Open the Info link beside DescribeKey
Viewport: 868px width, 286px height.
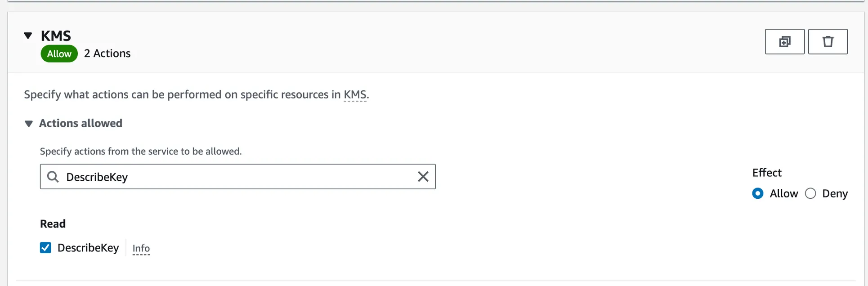(x=141, y=248)
